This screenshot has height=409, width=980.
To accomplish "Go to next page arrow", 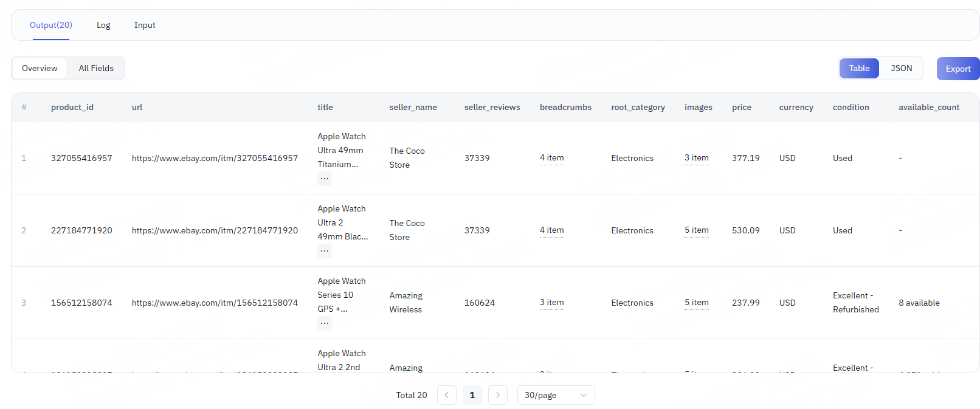I will [497, 395].
